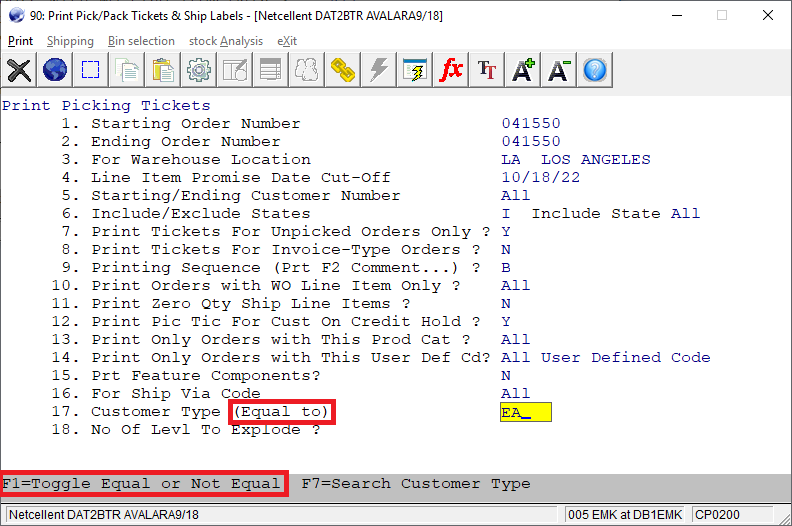Click Print Only Orders with This Prod Cat
This screenshot has height=526, width=792.
coord(280,340)
